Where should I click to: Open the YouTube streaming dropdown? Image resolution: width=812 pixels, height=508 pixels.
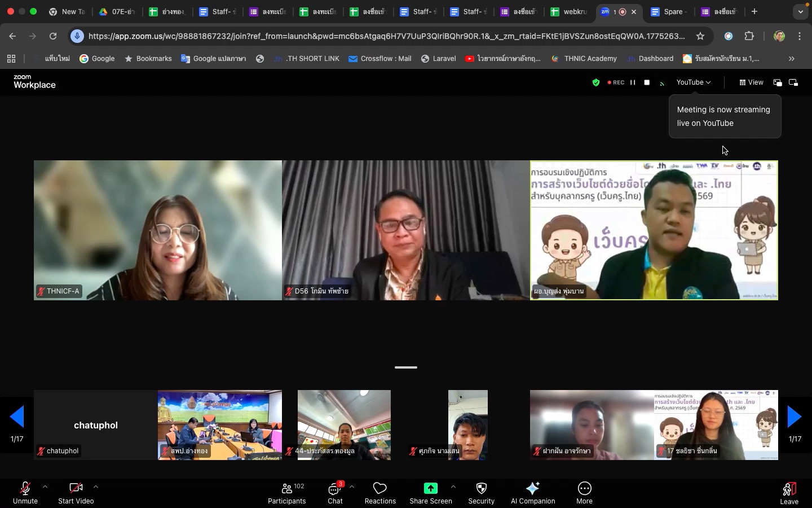coord(693,82)
